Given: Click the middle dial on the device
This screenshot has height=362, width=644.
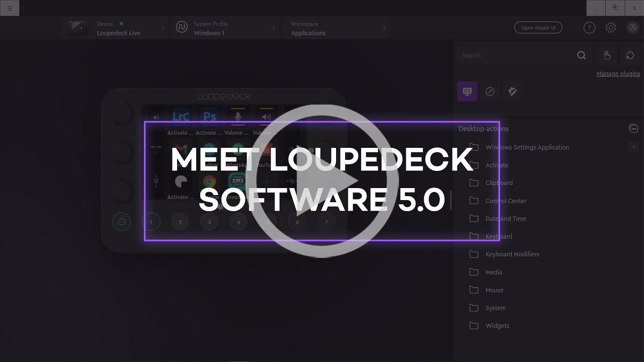Looking at the screenshot, I should pos(121,152).
